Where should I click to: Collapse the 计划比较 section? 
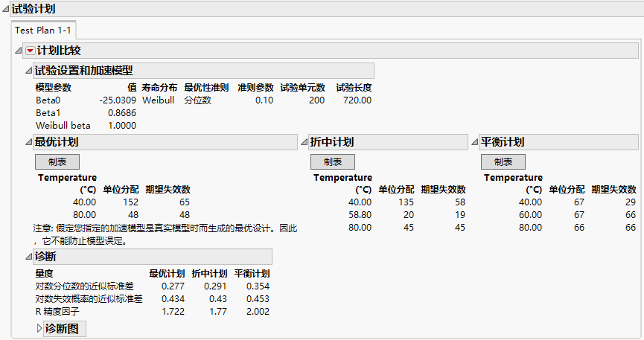tap(18, 51)
